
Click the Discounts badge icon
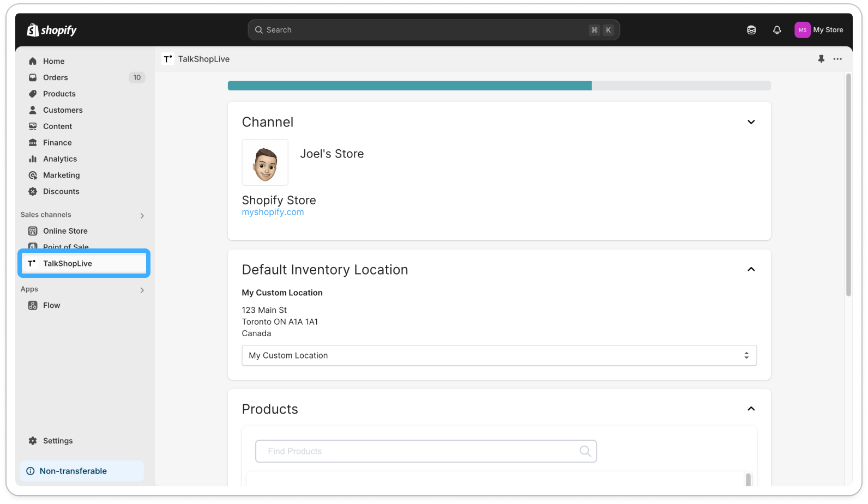(33, 192)
